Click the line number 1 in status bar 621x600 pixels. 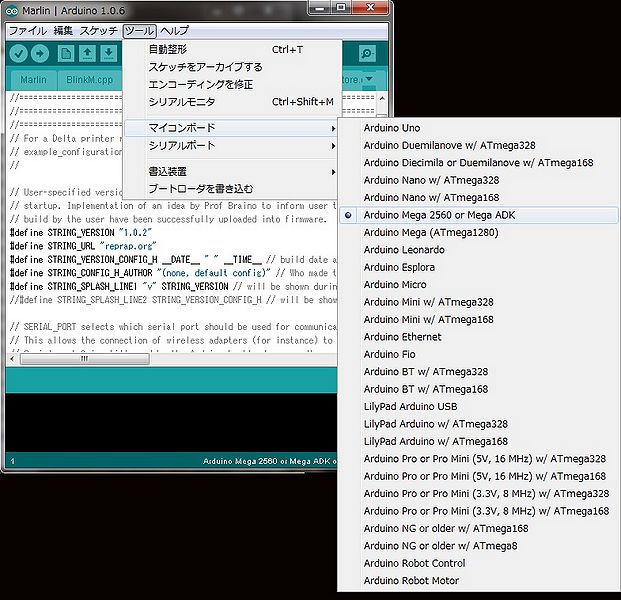(x=13, y=461)
